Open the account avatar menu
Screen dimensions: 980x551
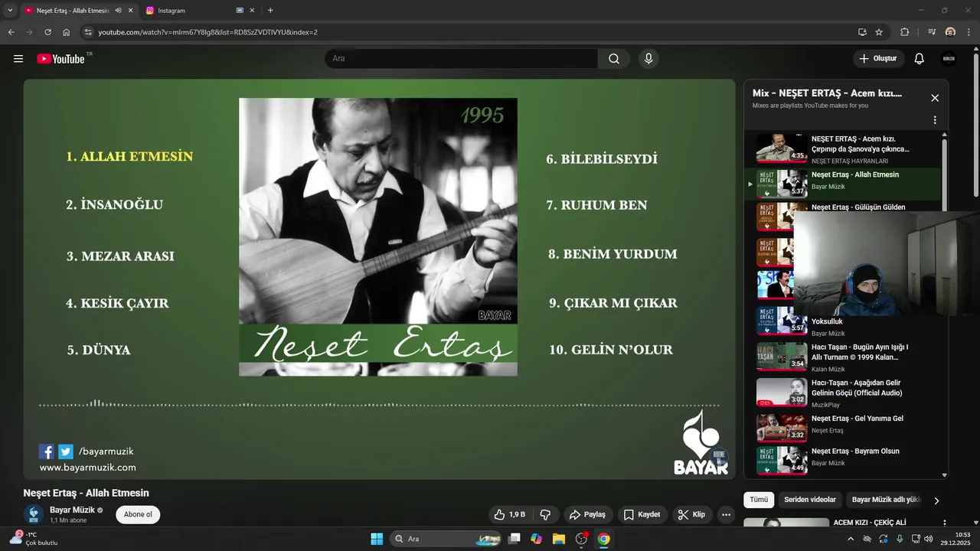click(949, 59)
